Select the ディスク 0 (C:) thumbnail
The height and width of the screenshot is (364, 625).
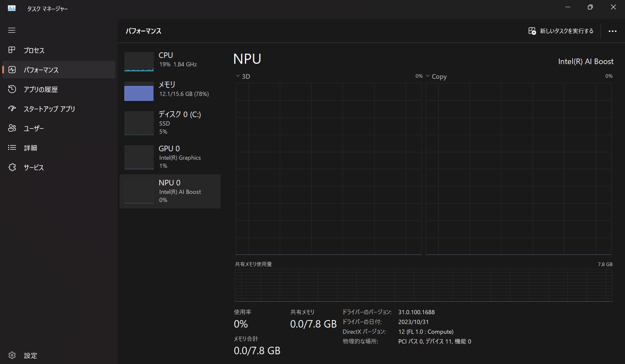point(139,123)
